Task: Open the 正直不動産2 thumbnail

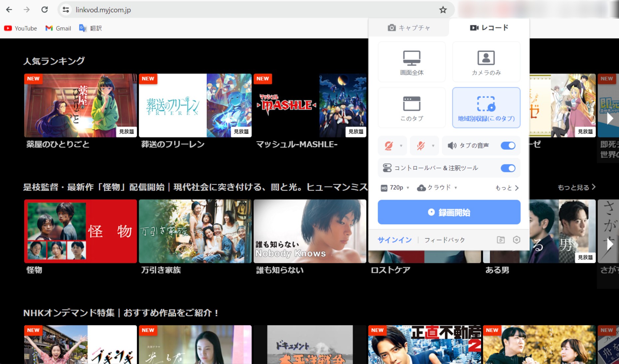Action: tap(425, 345)
